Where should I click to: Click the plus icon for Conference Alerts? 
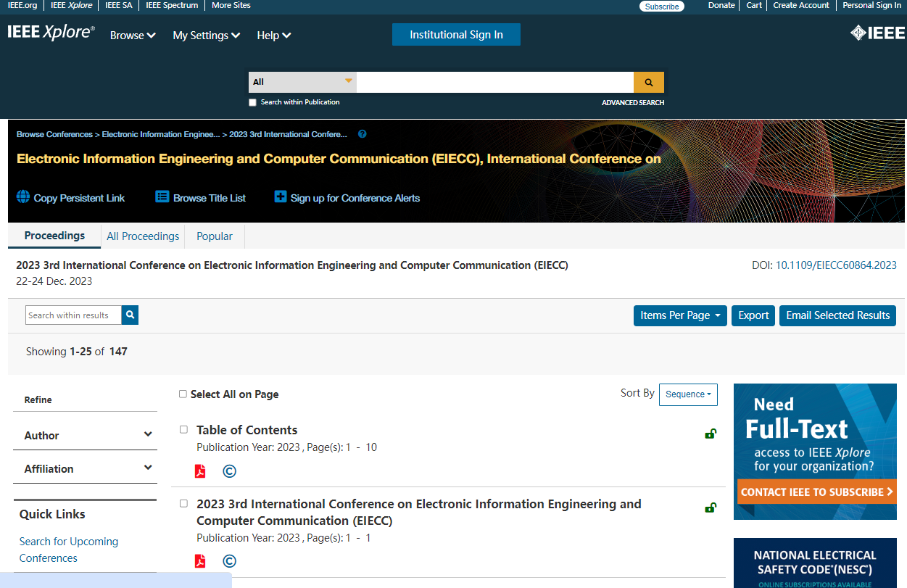tap(280, 197)
